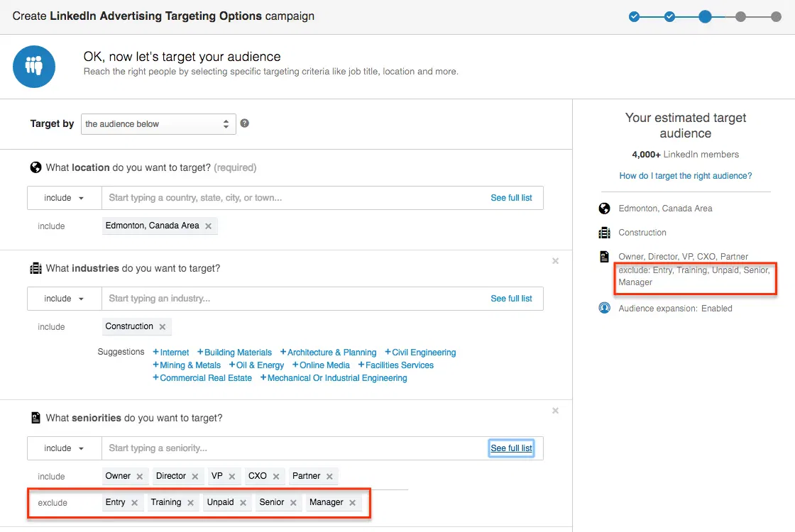Image resolution: width=795 pixels, height=532 pixels.
Task: Open the include dropdown in the location section
Action: click(63, 198)
